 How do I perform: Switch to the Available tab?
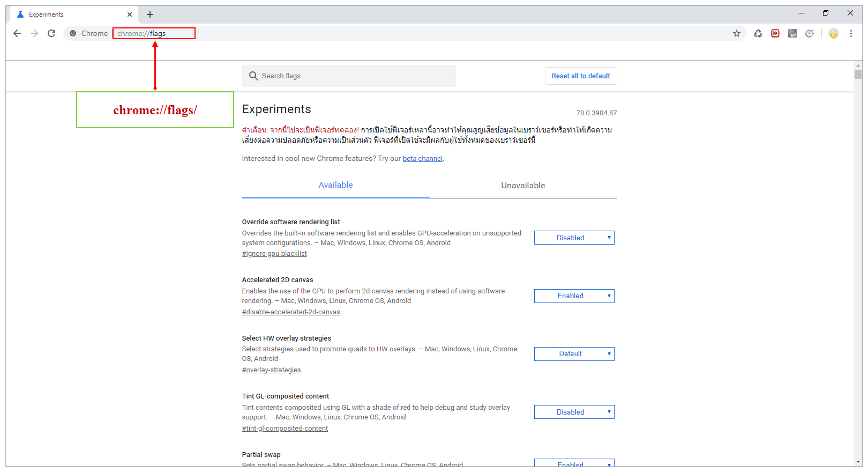tap(335, 185)
